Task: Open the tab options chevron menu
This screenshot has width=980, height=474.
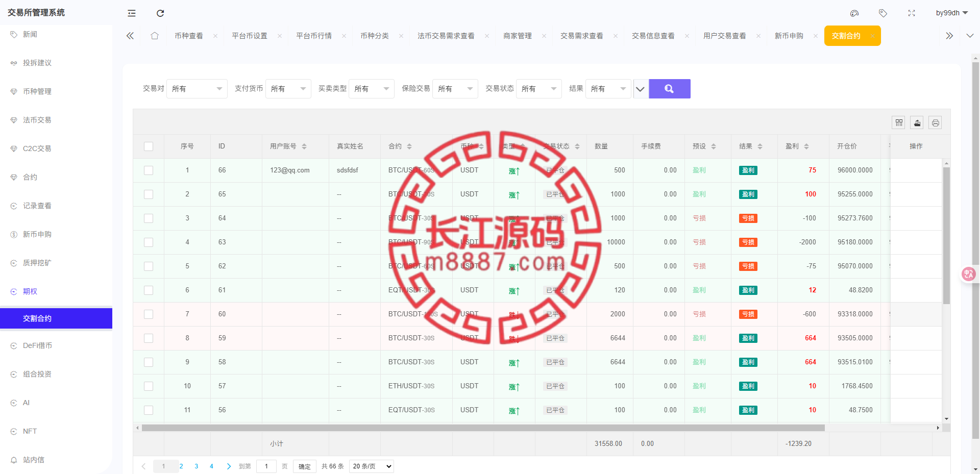Action: coord(970,36)
